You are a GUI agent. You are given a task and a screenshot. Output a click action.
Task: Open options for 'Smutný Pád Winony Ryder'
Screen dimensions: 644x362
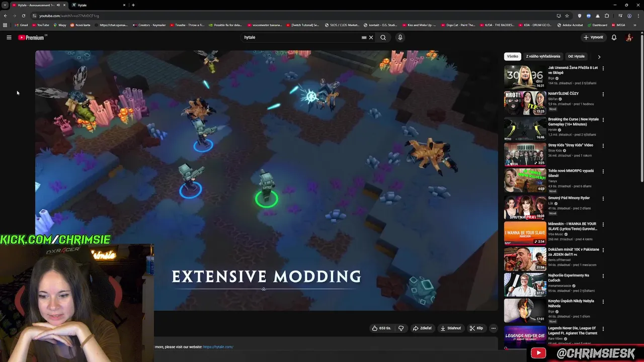point(603,199)
